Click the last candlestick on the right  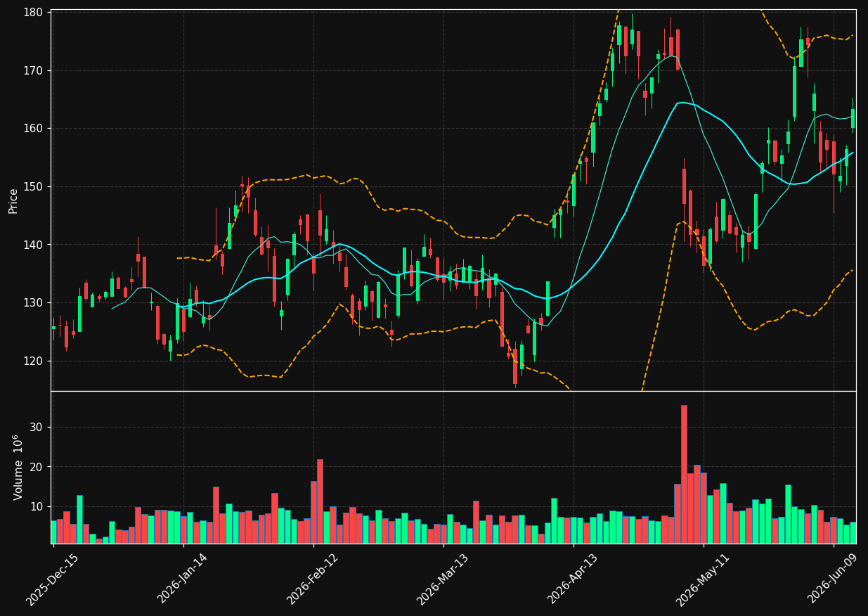[853, 116]
